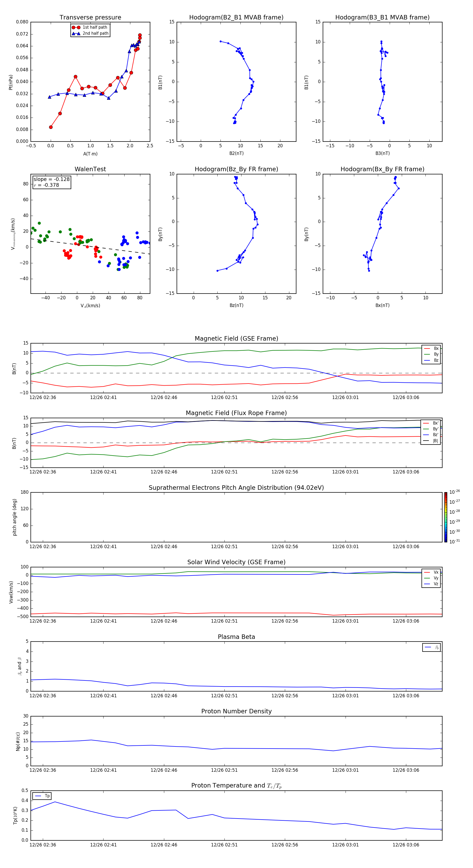
Task: Click the beta_p legend entry in Plasma Beta
Action: click(432, 647)
